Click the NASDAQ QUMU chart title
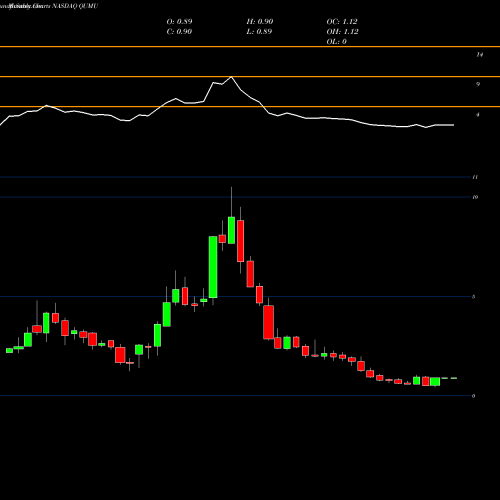Screen dimensions: 500x500 [75, 6]
